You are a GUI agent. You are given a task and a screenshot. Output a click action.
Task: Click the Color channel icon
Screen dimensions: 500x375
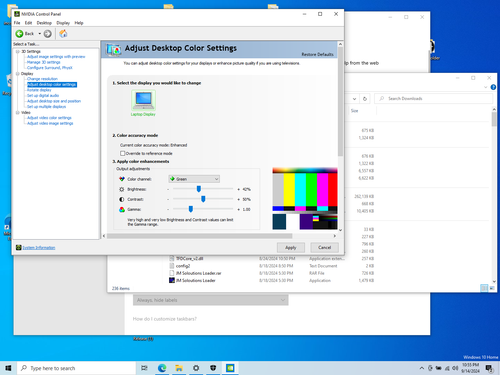pos(122,179)
